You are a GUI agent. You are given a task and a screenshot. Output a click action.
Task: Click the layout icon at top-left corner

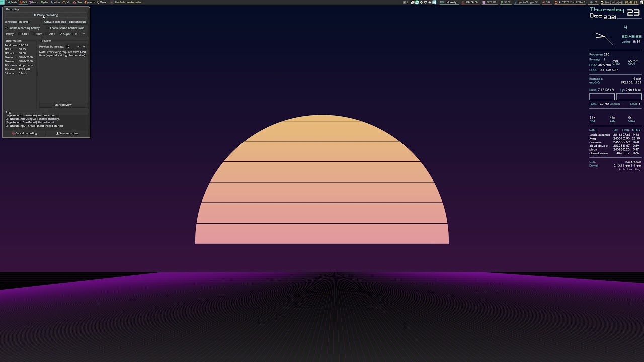(x=2, y=2)
